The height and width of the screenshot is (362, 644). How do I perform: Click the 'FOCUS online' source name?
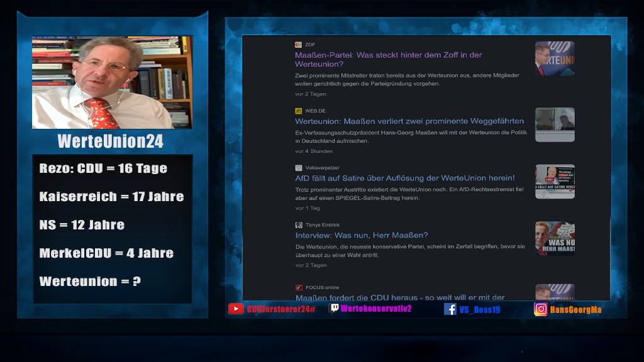[x=323, y=288]
